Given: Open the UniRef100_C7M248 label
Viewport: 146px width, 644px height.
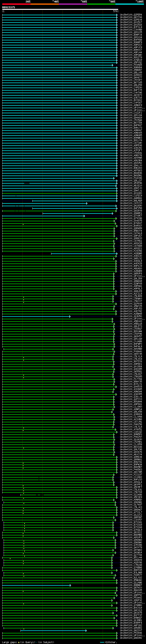Looking at the screenshot, I should [131, 565].
